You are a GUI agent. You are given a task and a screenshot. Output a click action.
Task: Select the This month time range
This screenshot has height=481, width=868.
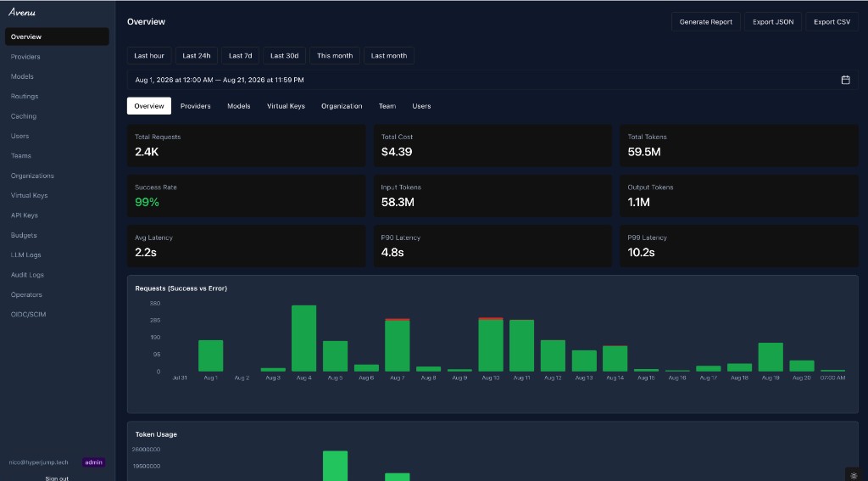tap(335, 55)
